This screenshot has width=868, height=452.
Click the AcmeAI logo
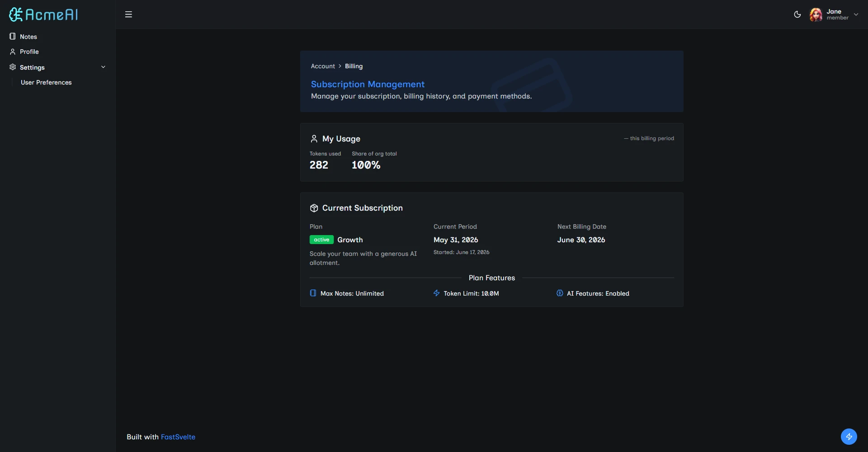[x=43, y=14]
